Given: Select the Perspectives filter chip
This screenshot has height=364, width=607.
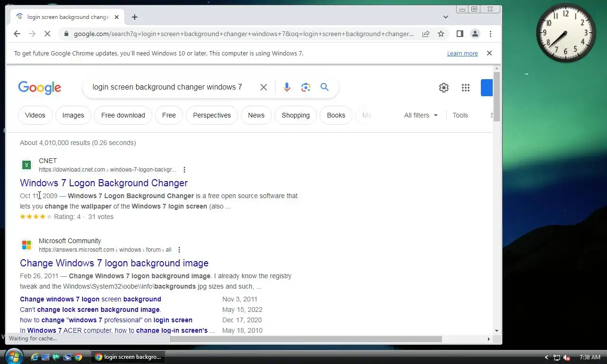Looking at the screenshot, I should pyautogui.click(x=212, y=115).
